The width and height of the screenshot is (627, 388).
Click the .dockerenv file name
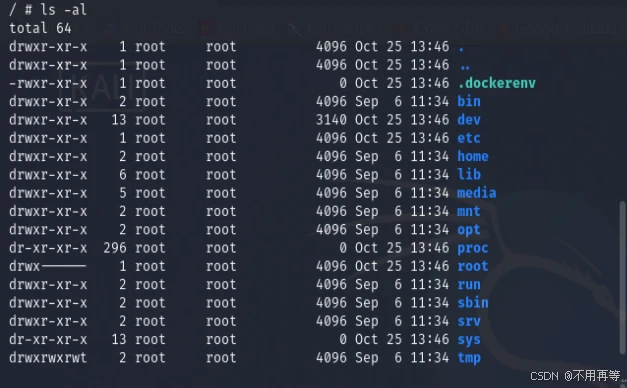point(496,83)
